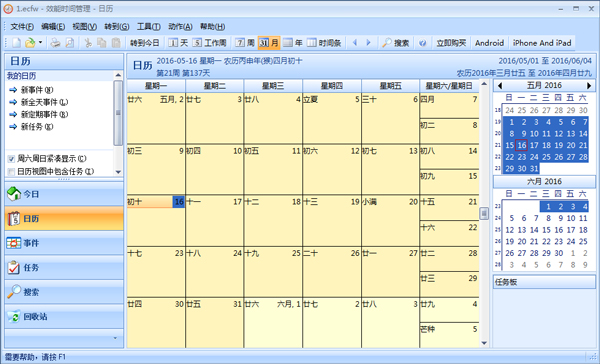Click the 新事件 link in sidebar

coord(37,90)
